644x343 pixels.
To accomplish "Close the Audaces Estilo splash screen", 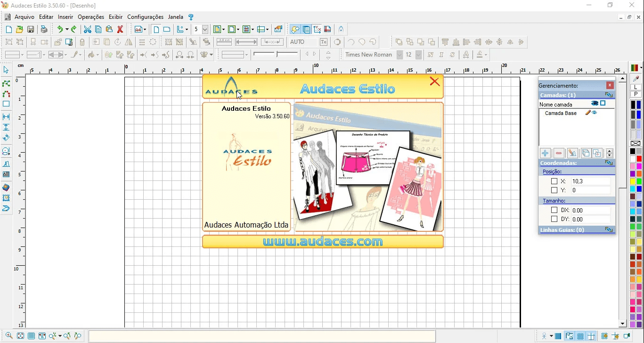I will 434,82.
